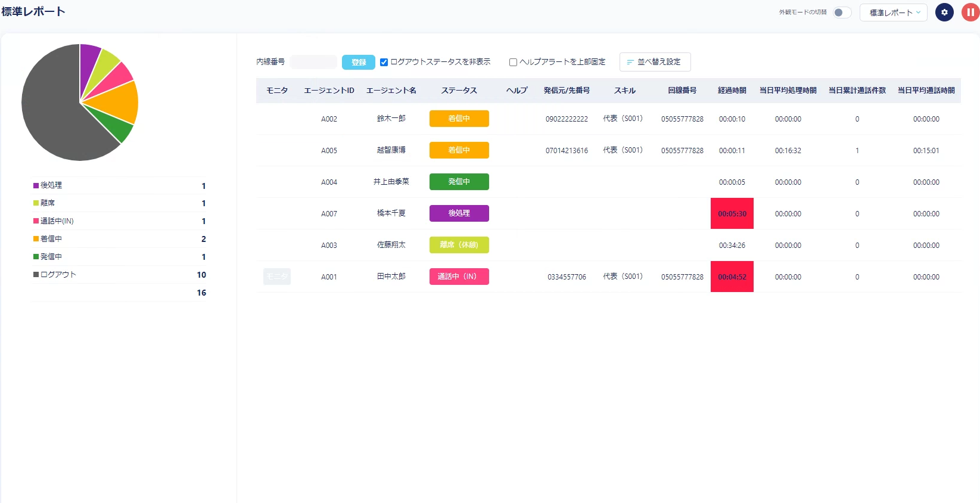Open settings with the gear icon
This screenshot has width=980, height=503.
[x=944, y=13]
